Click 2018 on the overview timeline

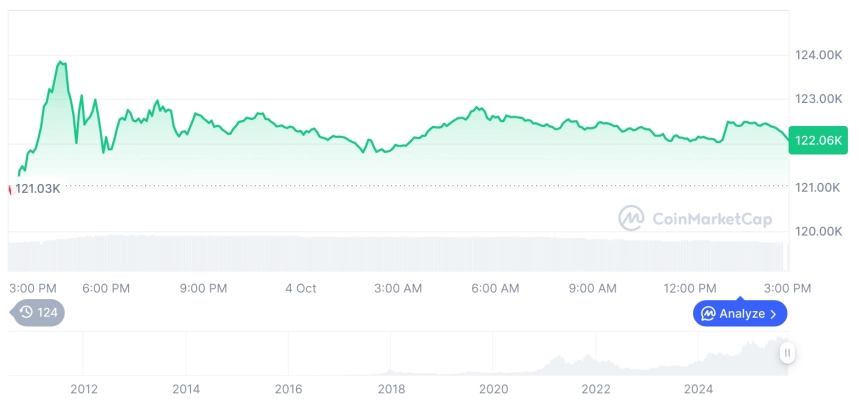coord(391,388)
